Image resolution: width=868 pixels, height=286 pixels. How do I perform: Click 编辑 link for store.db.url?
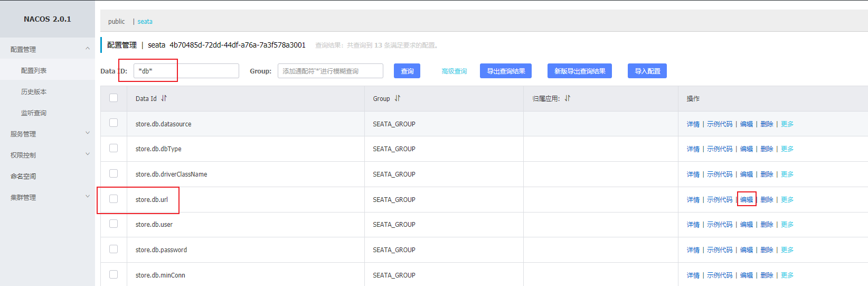[746, 199]
